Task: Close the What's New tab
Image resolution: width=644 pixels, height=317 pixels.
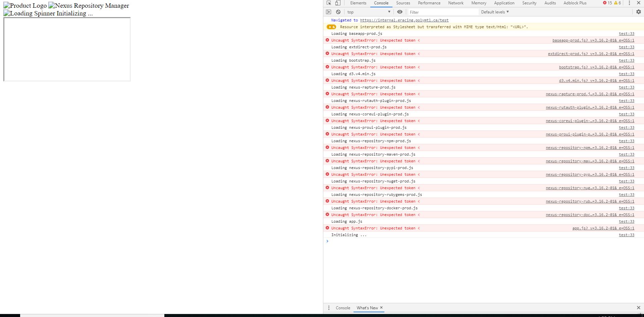Action: coord(381,308)
